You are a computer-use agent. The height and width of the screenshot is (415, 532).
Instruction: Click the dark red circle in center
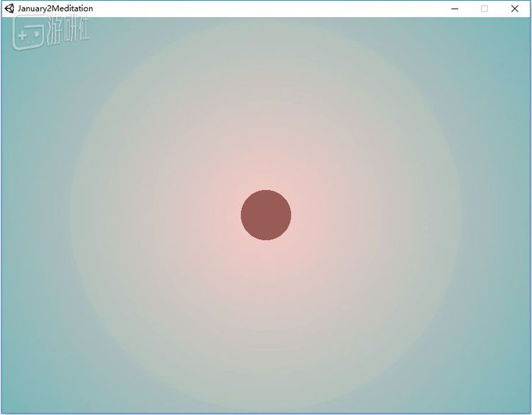point(266,215)
